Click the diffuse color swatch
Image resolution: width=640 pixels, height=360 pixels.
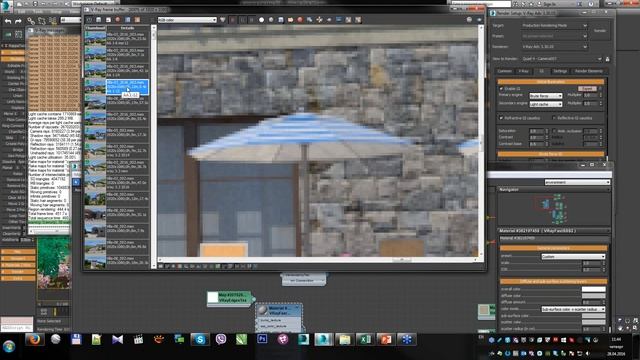(593, 296)
